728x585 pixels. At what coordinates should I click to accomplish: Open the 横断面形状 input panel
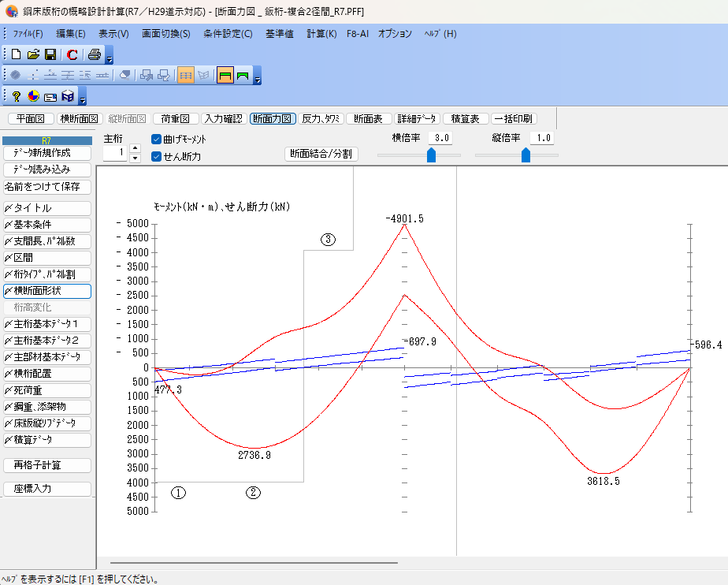click(47, 292)
